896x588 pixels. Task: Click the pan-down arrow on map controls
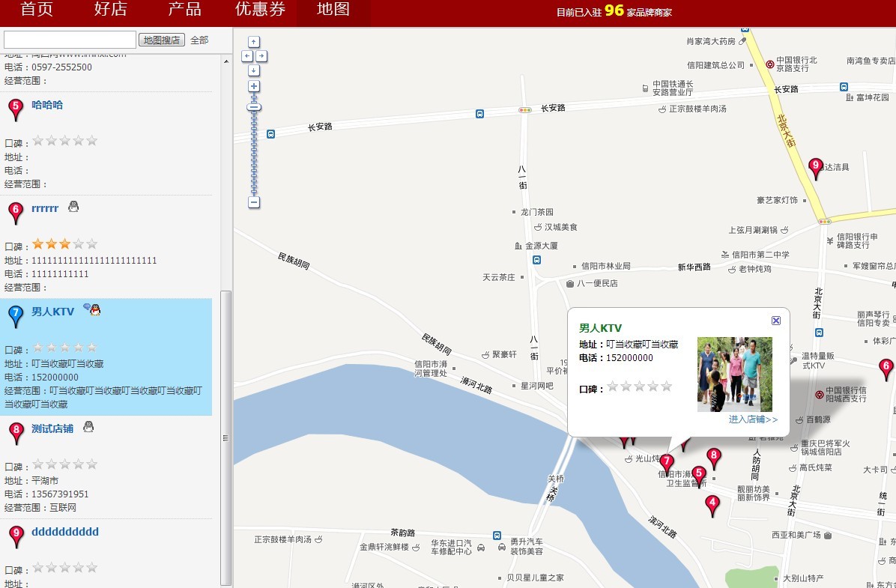tap(253, 70)
